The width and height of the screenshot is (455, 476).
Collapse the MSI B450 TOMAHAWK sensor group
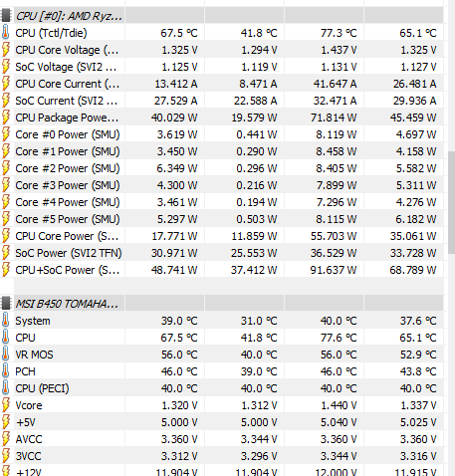67,303
